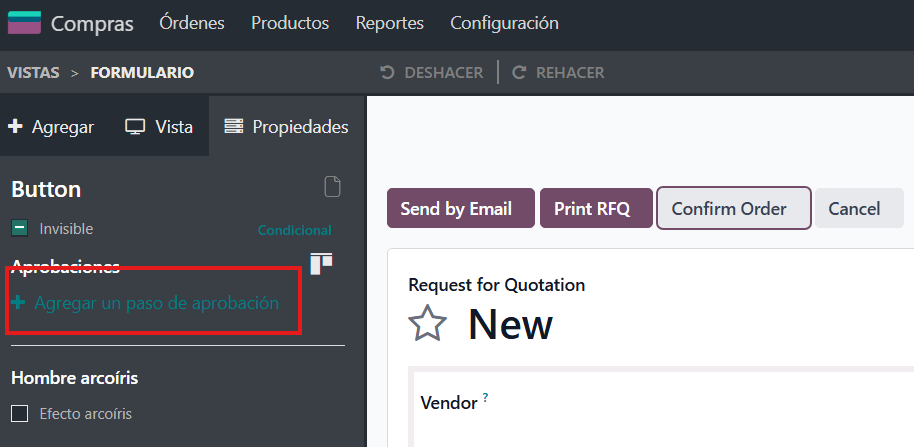914x447 pixels.
Task: Open the Órdenes menu
Action: pyautogui.click(x=192, y=23)
